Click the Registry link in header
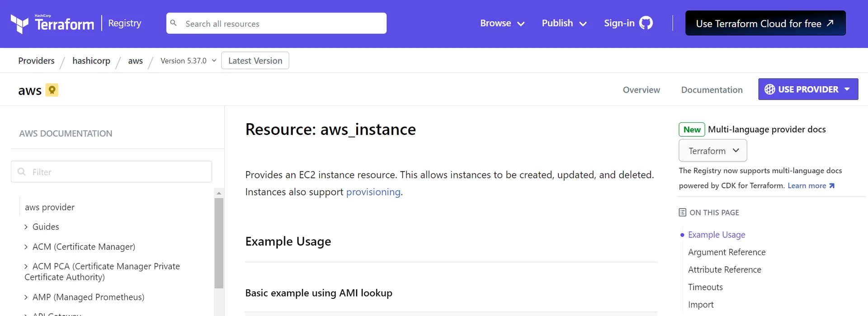This screenshot has height=316, width=868. pos(125,23)
